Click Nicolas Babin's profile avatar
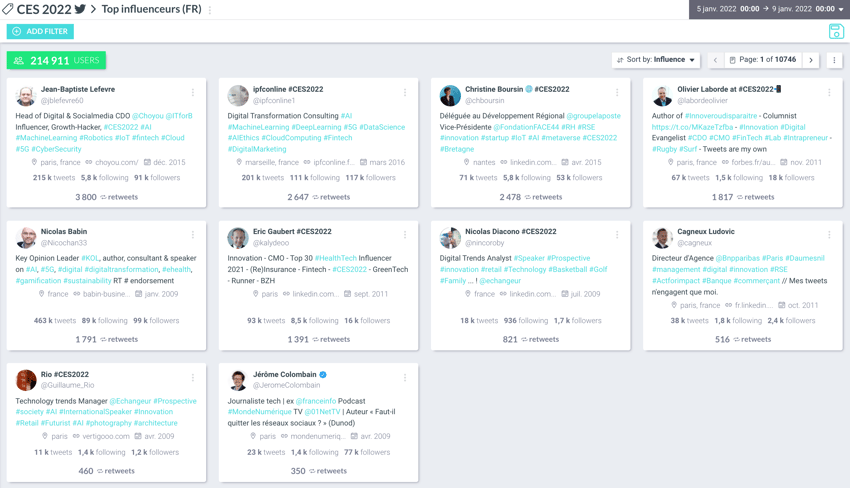Screen dimensions: 850x488 click(x=26, y=237)
